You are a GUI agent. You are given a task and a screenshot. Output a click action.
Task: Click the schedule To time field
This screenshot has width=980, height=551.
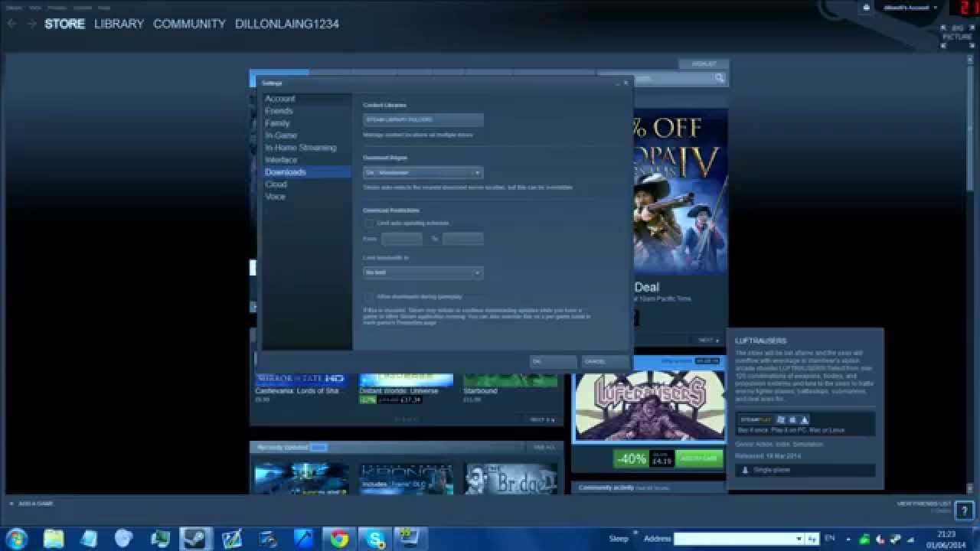coord(462,239)
